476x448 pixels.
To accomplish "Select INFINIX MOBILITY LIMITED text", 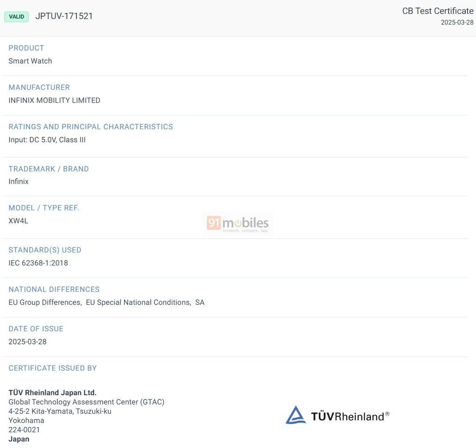I will tap(54, 100).
